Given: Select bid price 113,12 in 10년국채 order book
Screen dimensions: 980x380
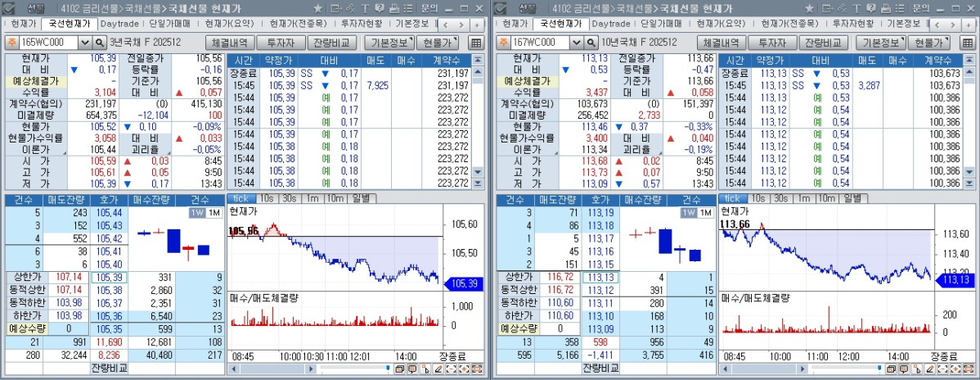Looking at the screenshot, I should [601, 290].
